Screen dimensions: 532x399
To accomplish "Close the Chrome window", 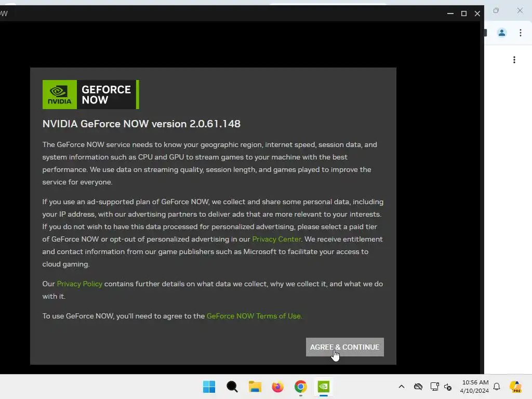I will click(520, 10).
